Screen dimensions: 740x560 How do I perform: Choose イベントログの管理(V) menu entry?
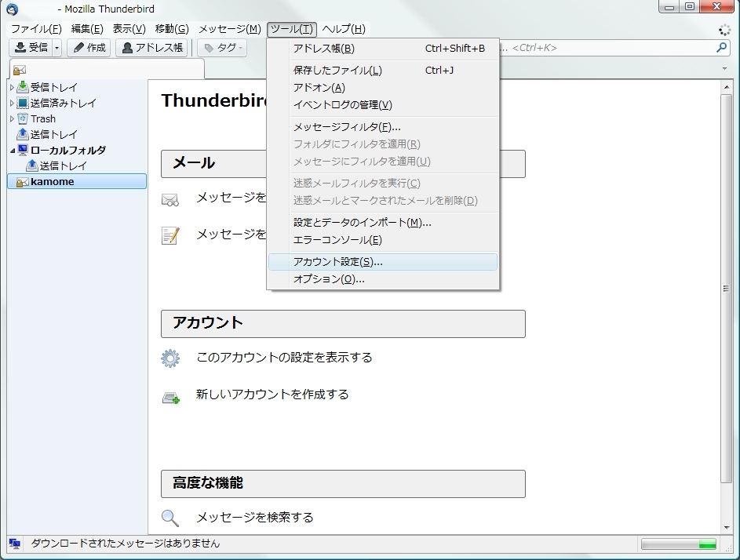click(x=383, y=105)
